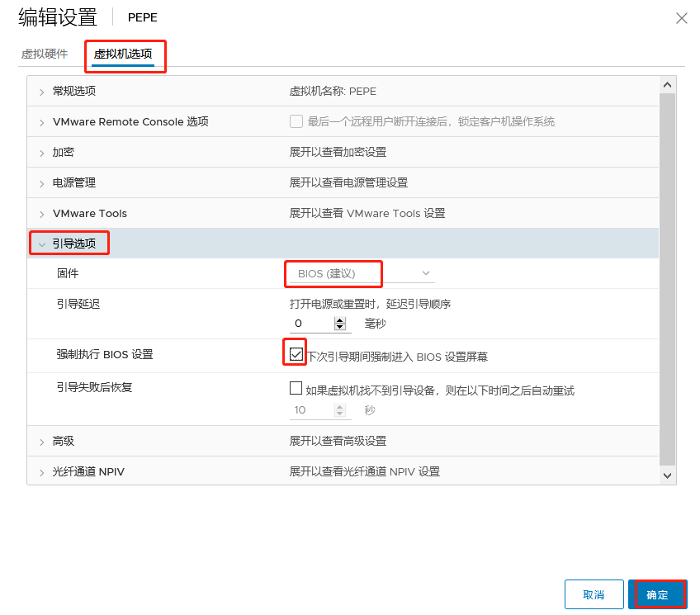Expand the 高级 settings section
Screen dimensions: 700x615
(41, 442)
